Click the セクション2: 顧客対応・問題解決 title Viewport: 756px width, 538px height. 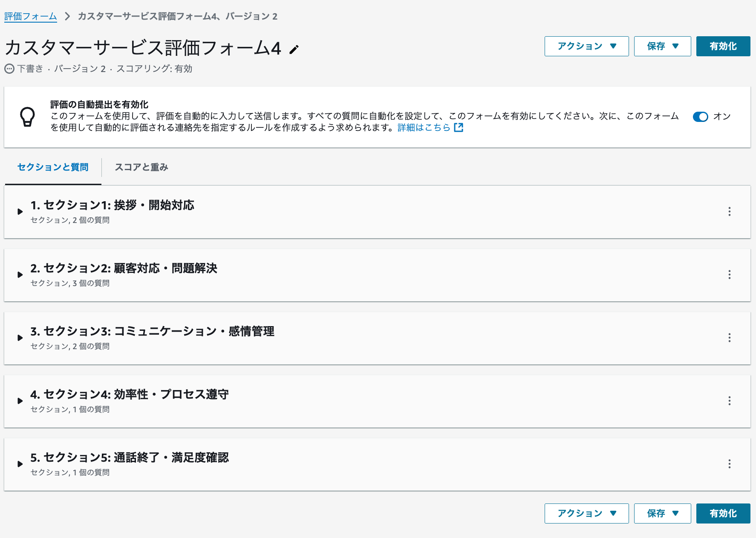[x=124, y=268]
